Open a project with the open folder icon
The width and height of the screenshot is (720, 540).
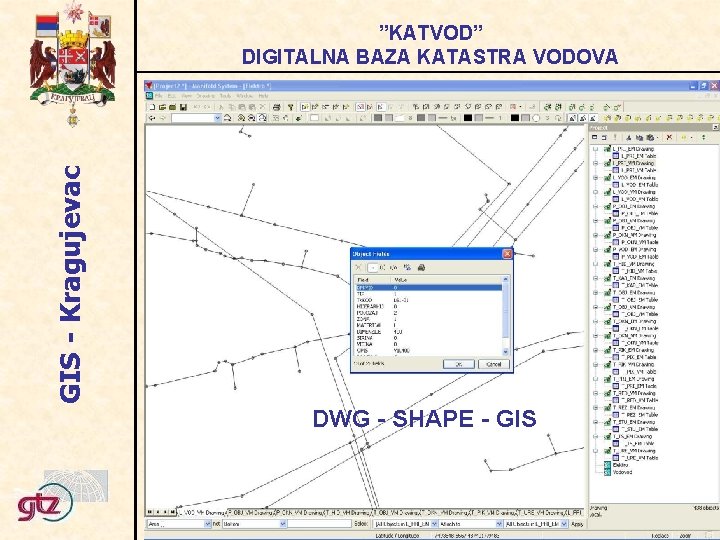tap(162, 107)
